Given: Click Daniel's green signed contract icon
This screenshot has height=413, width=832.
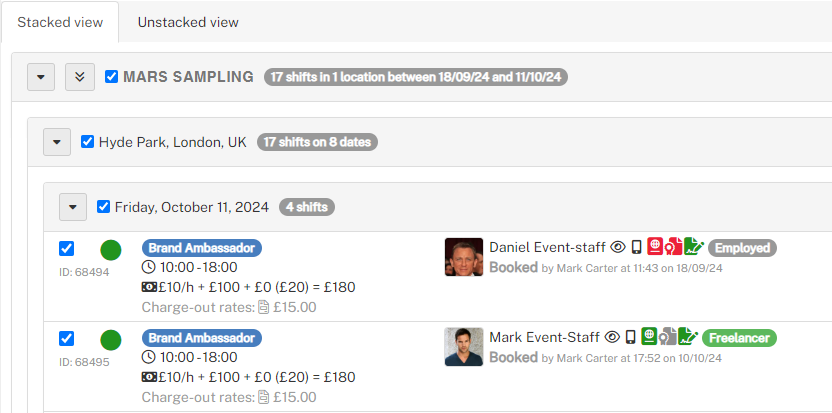Looking at the screenshot, I should coord(693,247).
